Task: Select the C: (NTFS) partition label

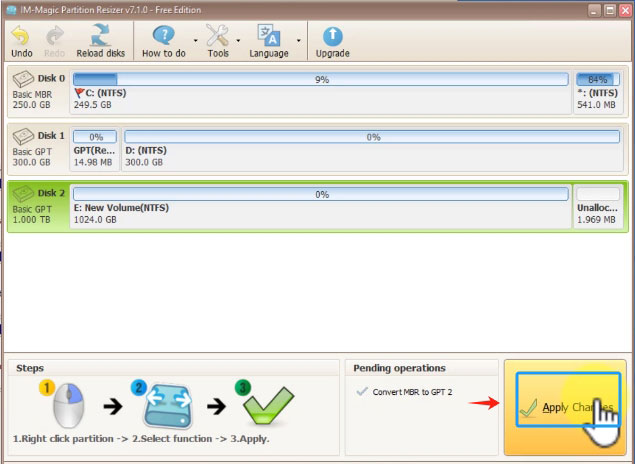Action: (x=106, y=93)
